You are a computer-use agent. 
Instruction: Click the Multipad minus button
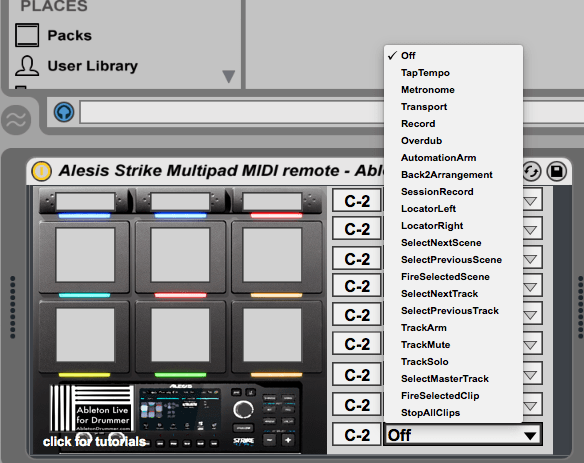(269, 440)
